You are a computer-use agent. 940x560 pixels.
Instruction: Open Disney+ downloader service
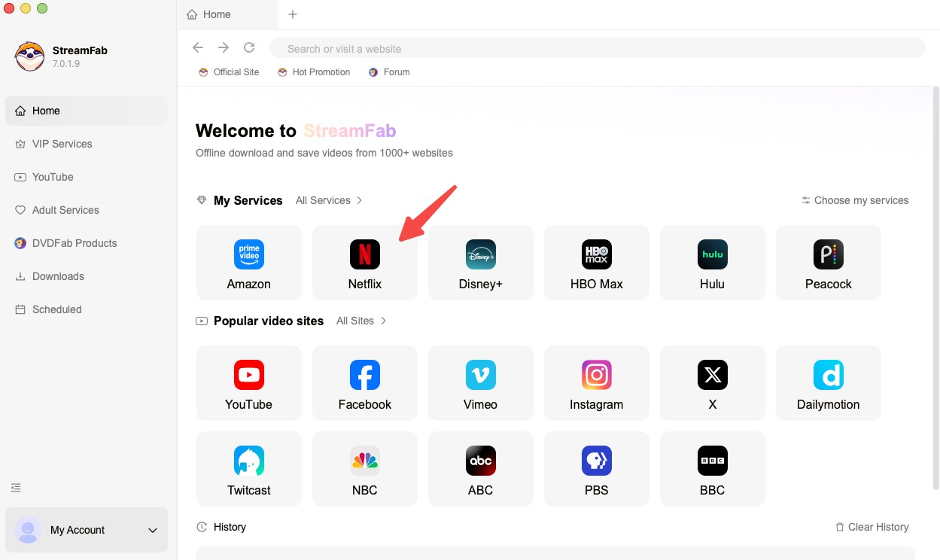pos(480,262)
